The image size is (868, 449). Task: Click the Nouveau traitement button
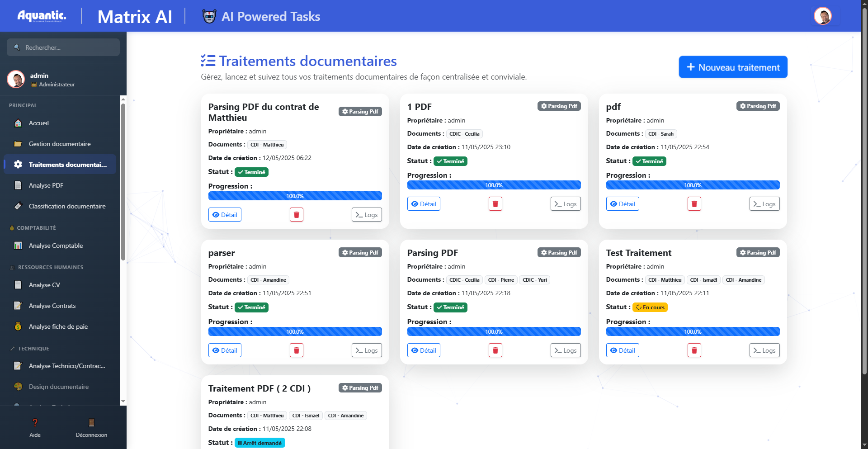(x=733, y=67)
